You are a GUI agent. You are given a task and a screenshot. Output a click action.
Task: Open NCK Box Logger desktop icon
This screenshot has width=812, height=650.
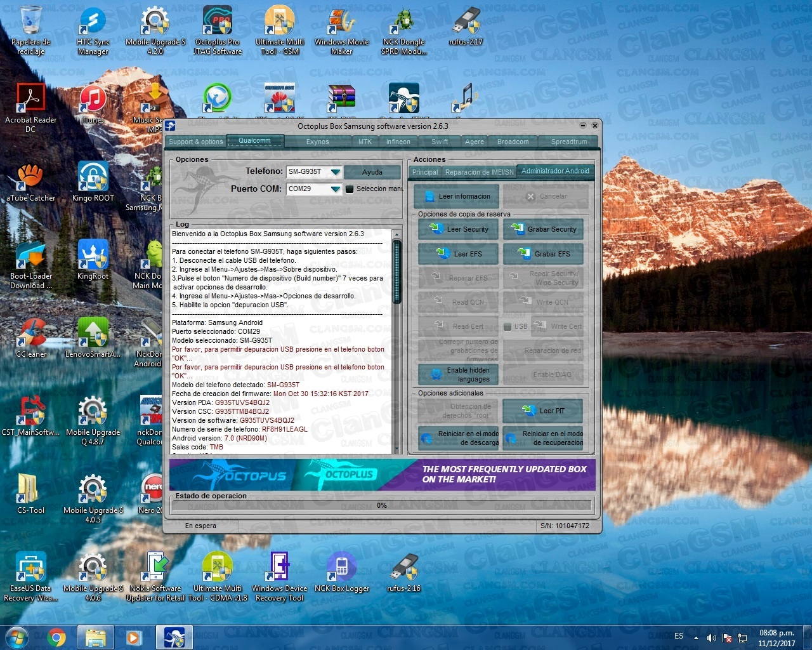[341, 572]
